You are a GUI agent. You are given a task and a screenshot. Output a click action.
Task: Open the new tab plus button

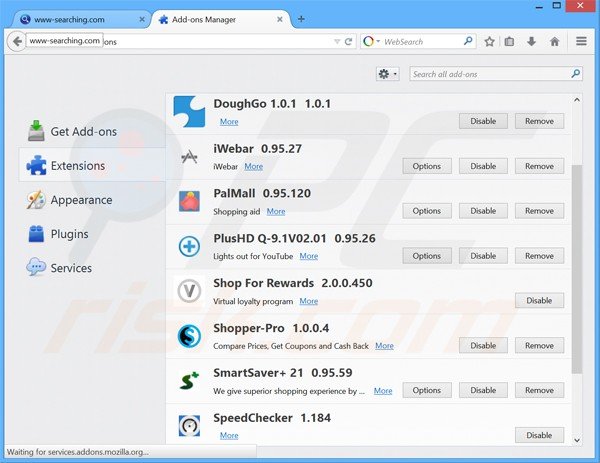301,19
